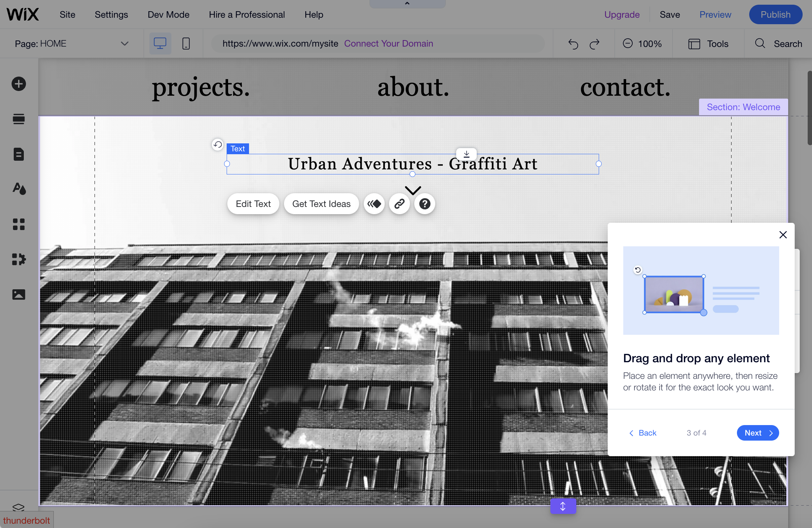
Task: Open the Pages & Menu sidebar icon
Action: pos(19,154)
